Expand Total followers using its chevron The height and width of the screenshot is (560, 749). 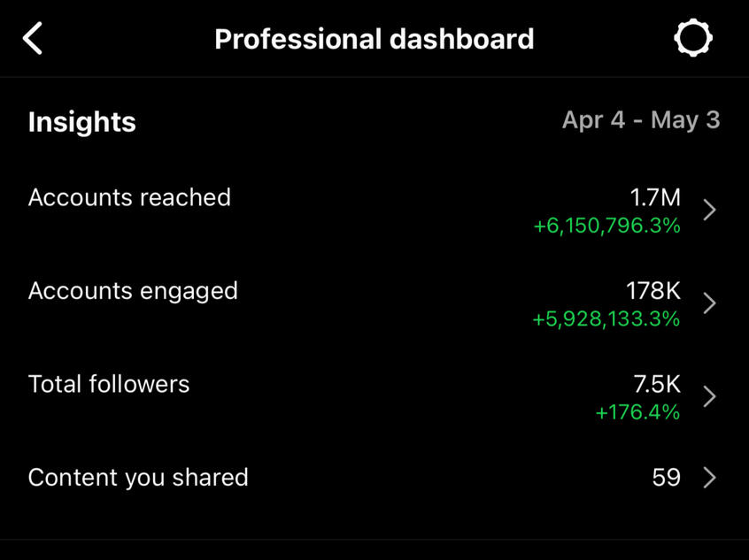(x=709, y=396)
